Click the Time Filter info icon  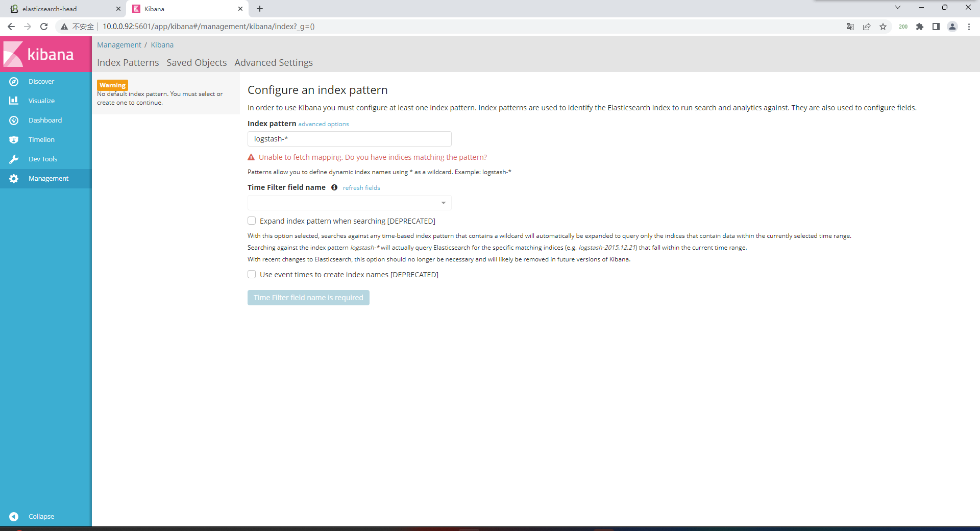pos(334,187)
